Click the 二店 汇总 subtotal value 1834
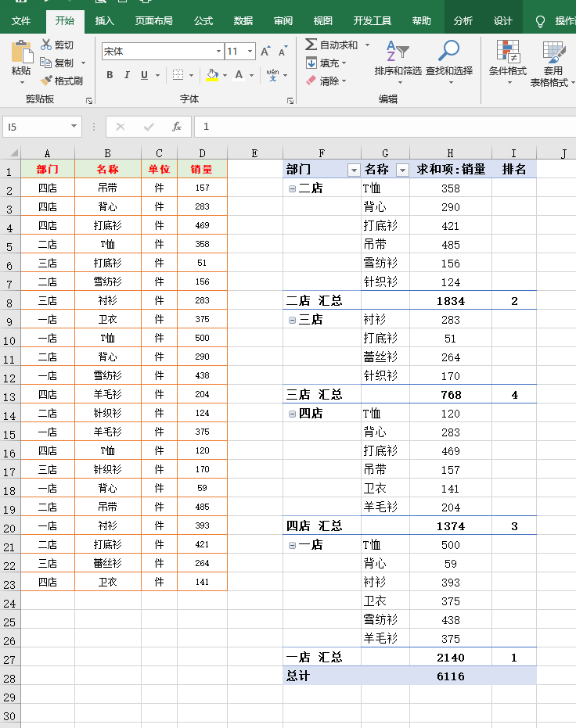Viewport: 576px width, 728px height. pyautogui.click(x=451, y=301)
